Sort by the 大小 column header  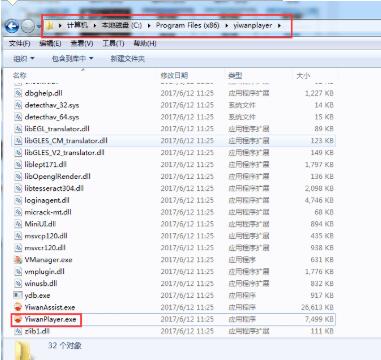[303, 76]
